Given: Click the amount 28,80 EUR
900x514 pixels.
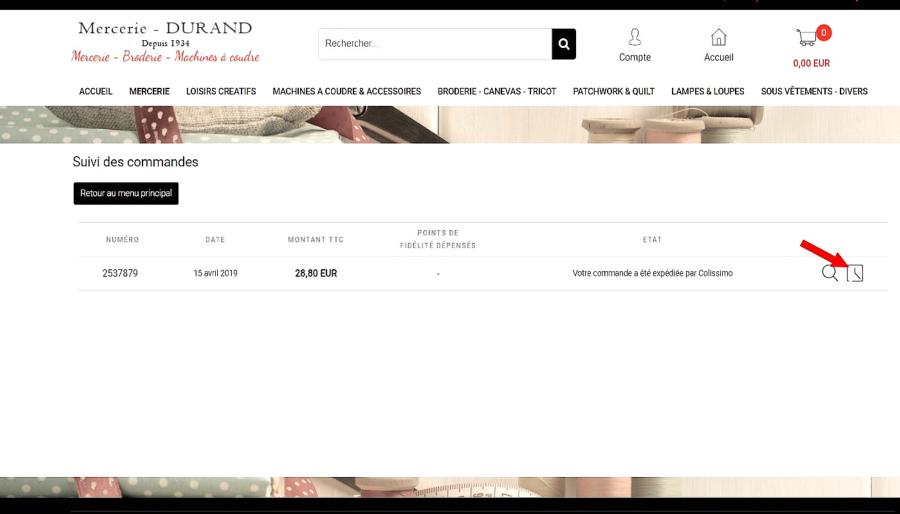Looking at the screenshot, I should tap(316, 274).
